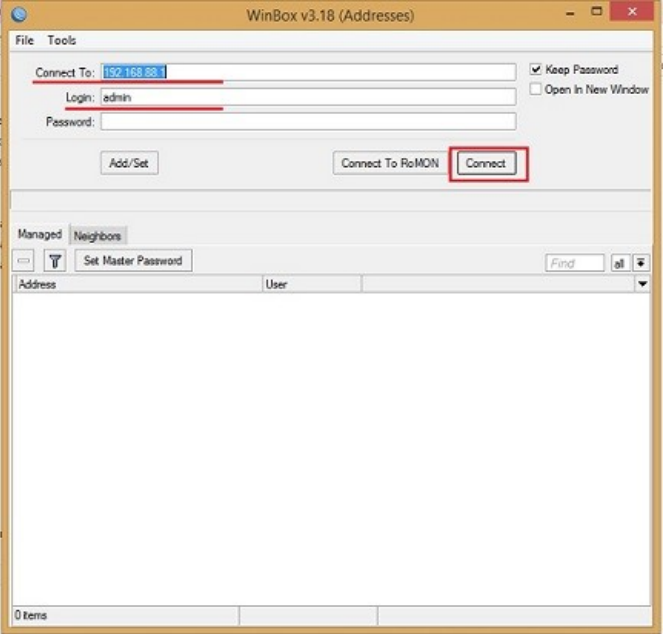Click the Find search box

pyautogui.click(x=575, y=263)
